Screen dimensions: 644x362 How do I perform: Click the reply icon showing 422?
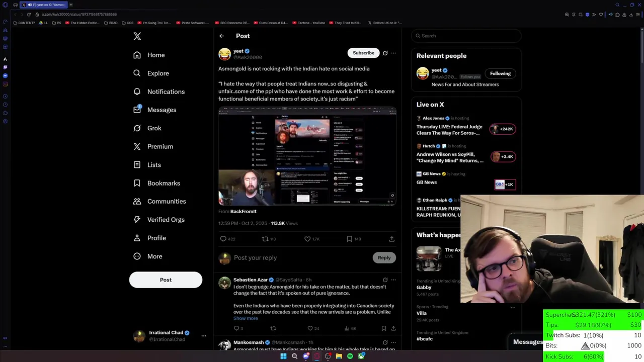pos(223,239)
